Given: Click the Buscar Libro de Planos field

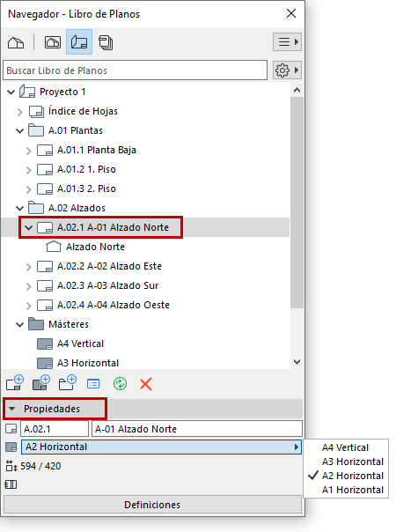Looking at the screenshot, I should (135, 70).
